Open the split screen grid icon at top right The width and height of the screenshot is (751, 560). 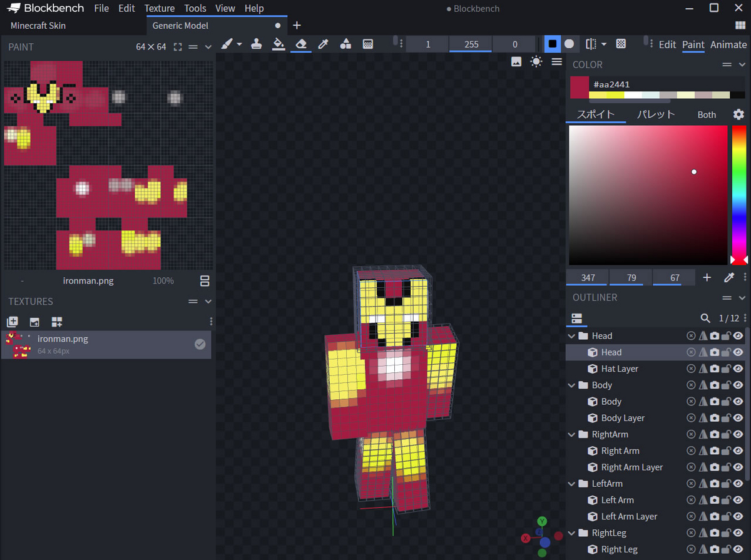tap(740, 26)
